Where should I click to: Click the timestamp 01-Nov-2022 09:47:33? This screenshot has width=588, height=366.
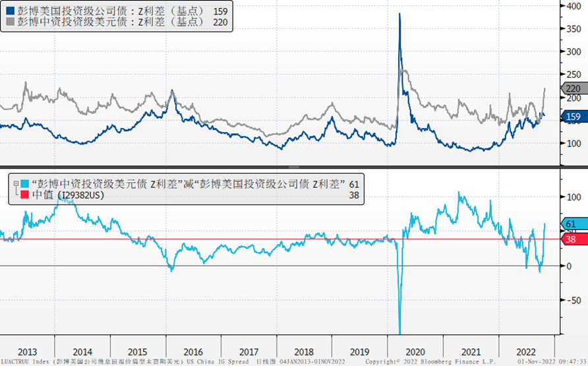pos(552,362)
